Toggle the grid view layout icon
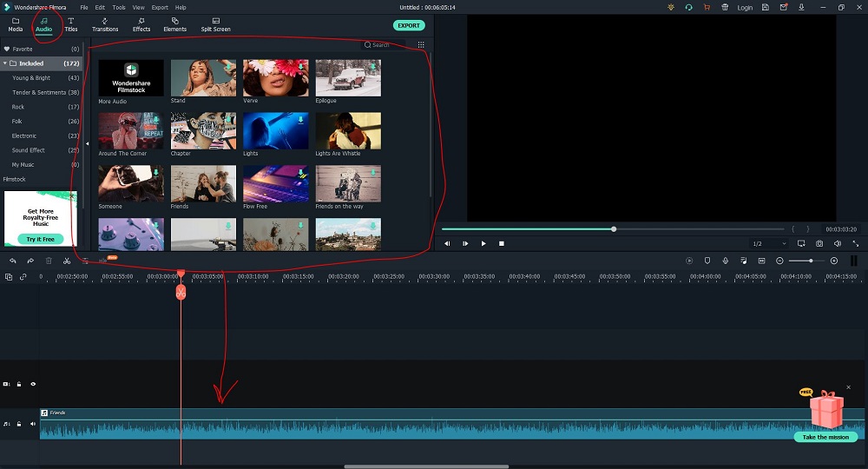868x469 pixels. [421, 45]
